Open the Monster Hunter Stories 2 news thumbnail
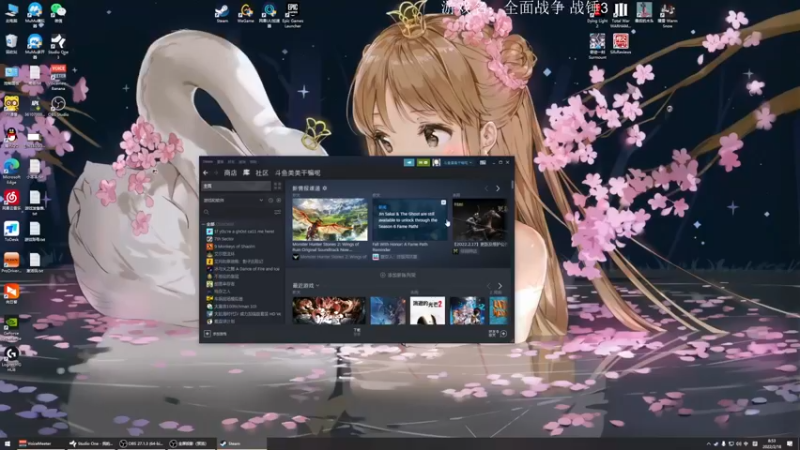Viewport: 800px width, 450px height. [x=330, y=219]
